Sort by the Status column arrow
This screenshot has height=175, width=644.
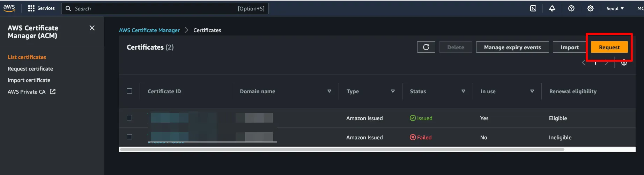[x=463, y=91]
